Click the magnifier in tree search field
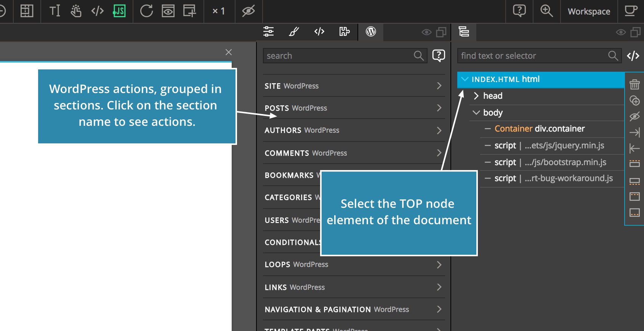 (613, 56)
